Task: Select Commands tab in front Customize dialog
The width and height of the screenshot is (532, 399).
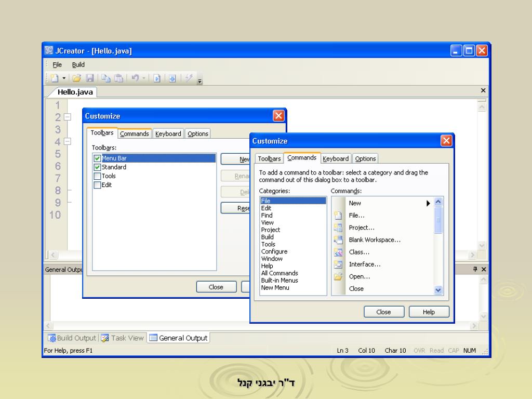Action: [302, 158]
